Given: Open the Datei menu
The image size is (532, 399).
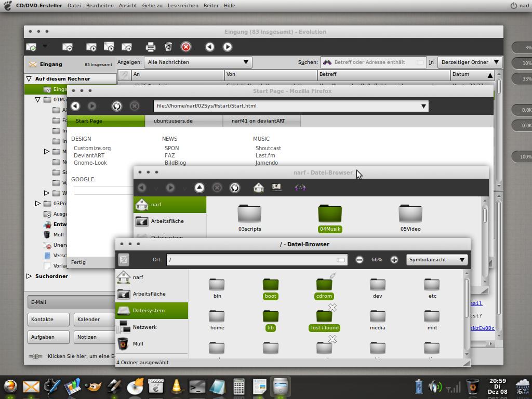Looking at the screenshot, I should coord(74,5).
